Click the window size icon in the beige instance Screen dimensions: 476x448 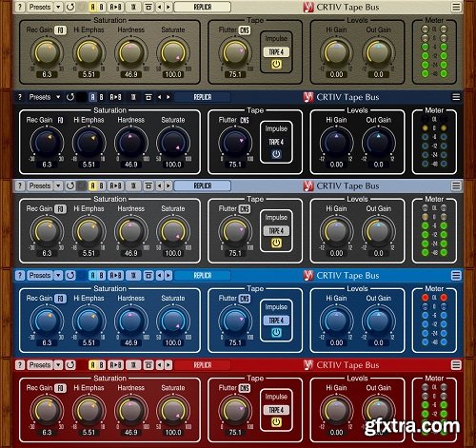[149, 7]
